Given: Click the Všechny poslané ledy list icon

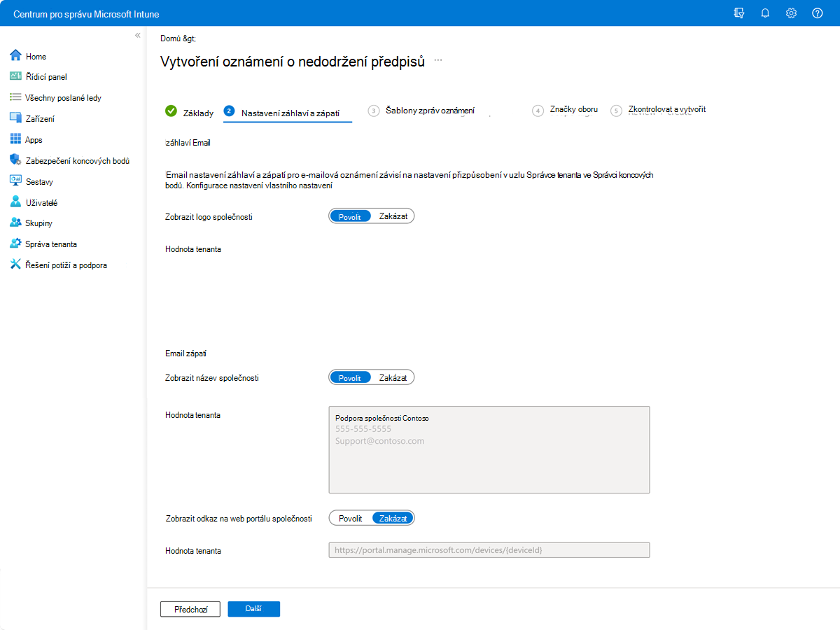Looking at the screenshot, I should click(x=15, y=97).
